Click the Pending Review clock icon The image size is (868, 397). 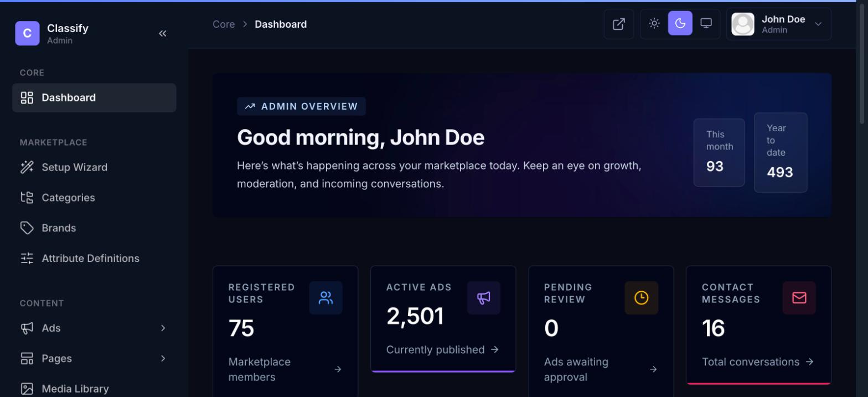pos(642,298)
